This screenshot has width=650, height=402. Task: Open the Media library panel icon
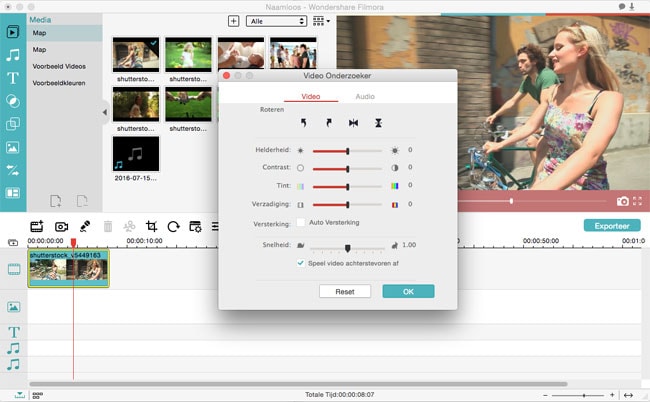point(12,32)
